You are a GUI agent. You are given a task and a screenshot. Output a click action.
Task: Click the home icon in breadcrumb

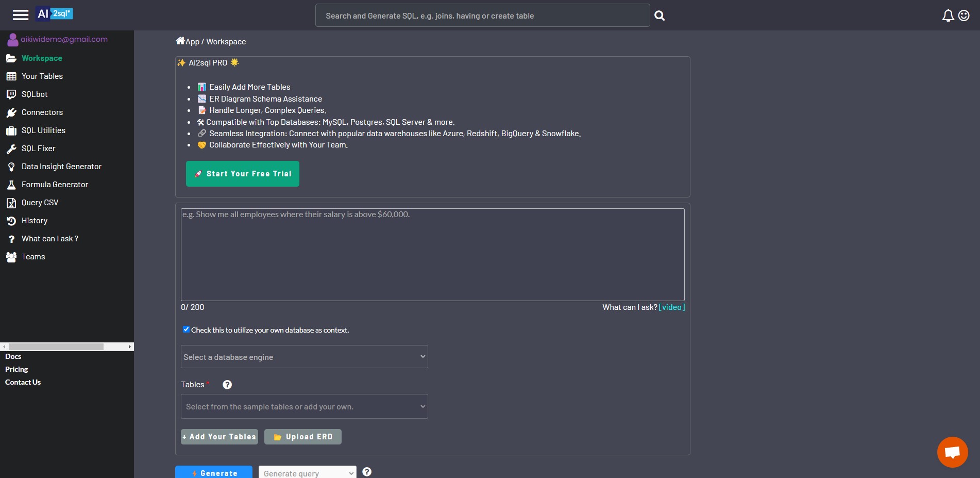click(x=180, y=41)
